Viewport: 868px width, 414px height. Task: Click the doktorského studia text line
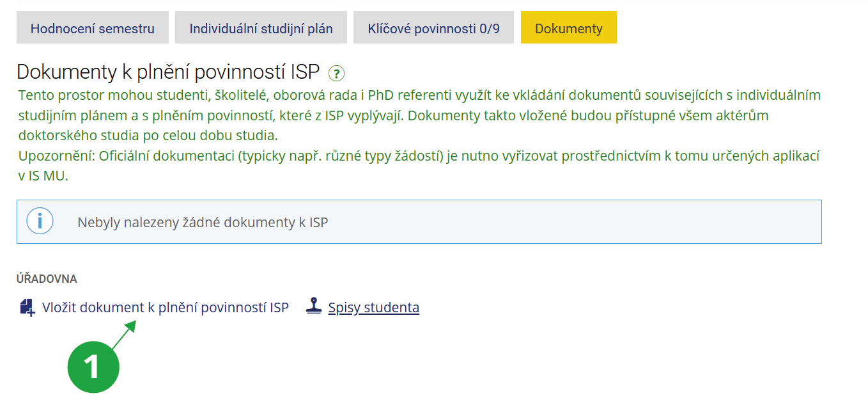point(148,136)
